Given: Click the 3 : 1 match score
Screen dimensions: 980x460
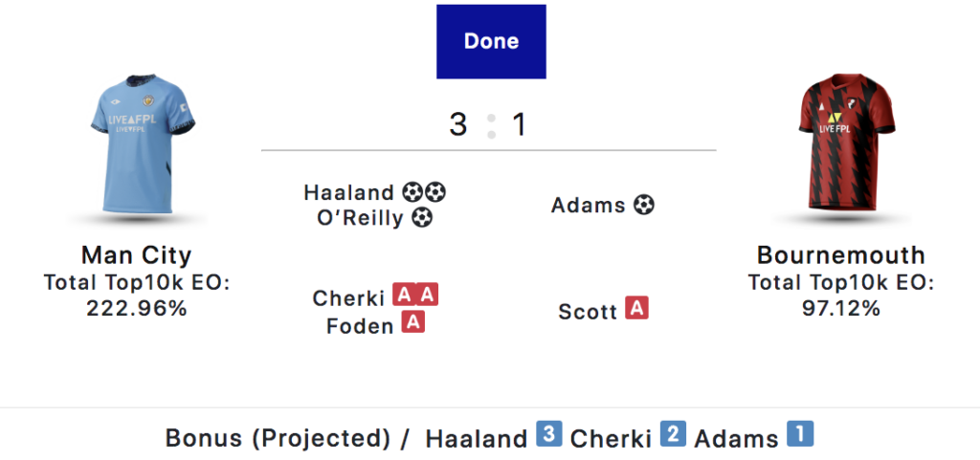Looking at the screenshot, I should pyautogui.click(x=489, y=124).
